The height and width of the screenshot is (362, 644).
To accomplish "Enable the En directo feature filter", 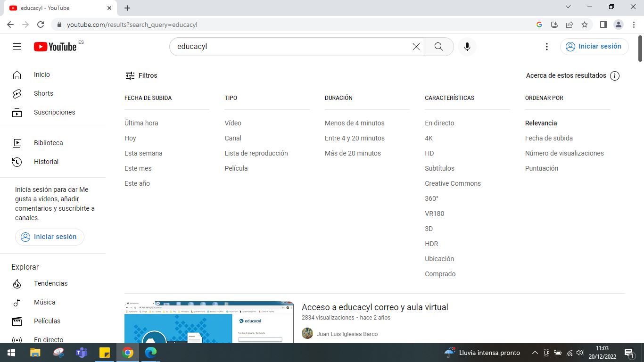I will [x=439, y=123].
